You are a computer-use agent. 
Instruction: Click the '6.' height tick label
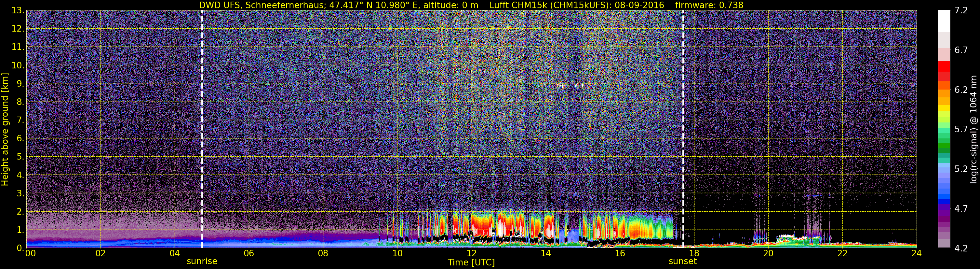[20, 138]
